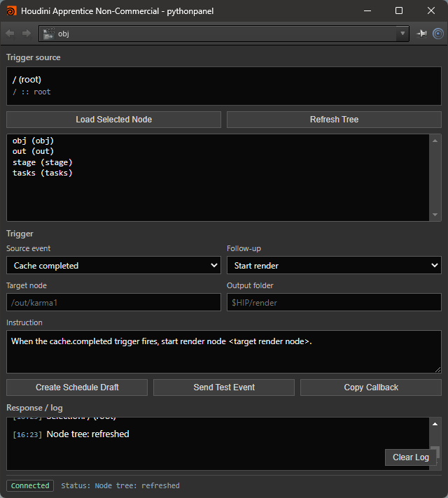This screenshot has width=448, height=498.
Task: Click inside the Instruction text area
Action: [223, 352]
